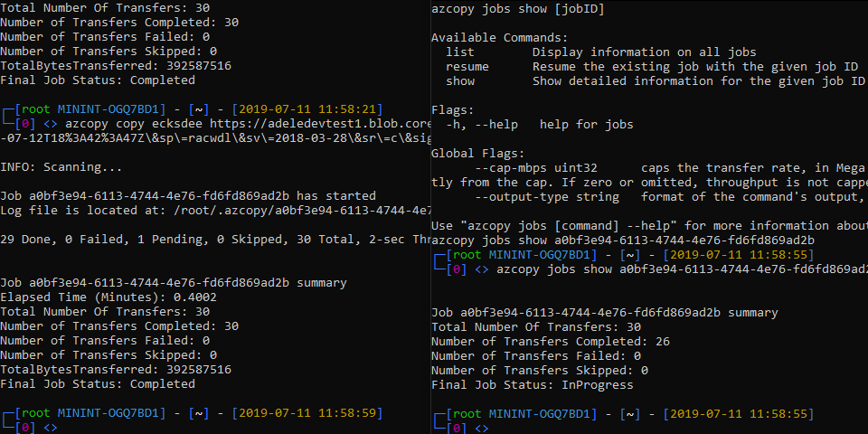Click 'Final Job Status: Completed' above the 11:58:21 prompt
Viewport: 868px width, 434px height.
[x=98, y=80]
